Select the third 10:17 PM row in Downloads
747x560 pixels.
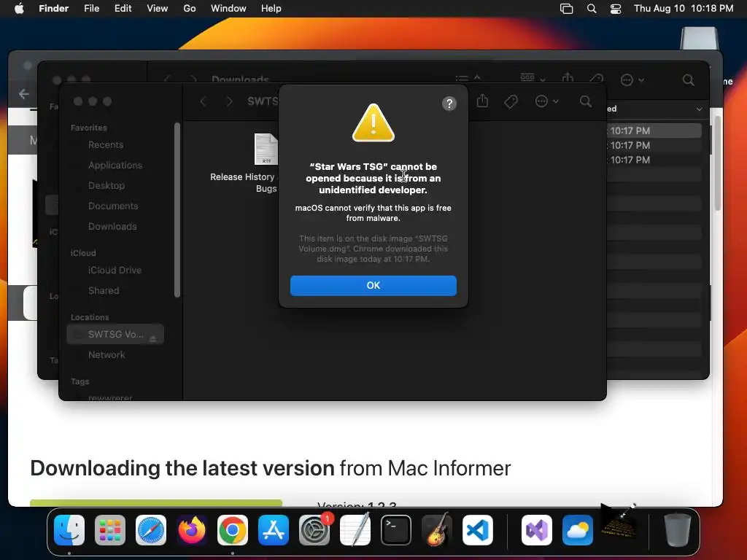tap(654, 160)
